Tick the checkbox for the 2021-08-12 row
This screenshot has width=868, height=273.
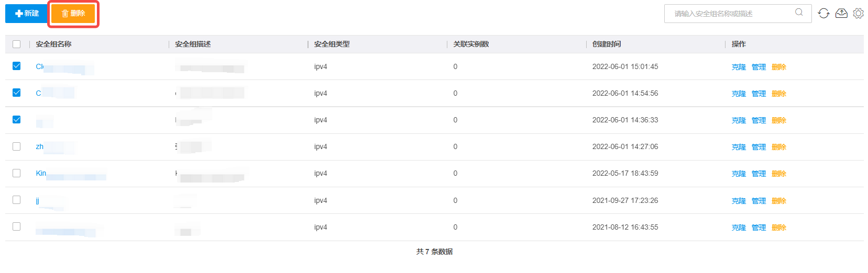pyautogui.click(x=17, y=227)
